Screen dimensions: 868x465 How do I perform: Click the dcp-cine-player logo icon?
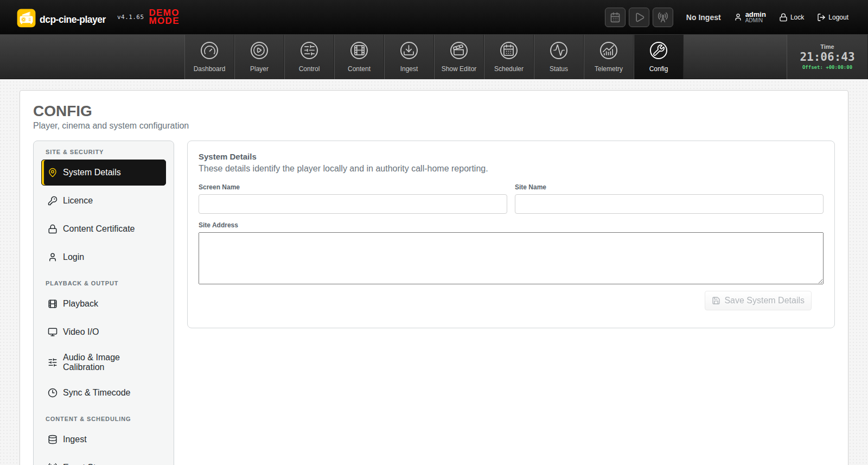coord(26,18)
